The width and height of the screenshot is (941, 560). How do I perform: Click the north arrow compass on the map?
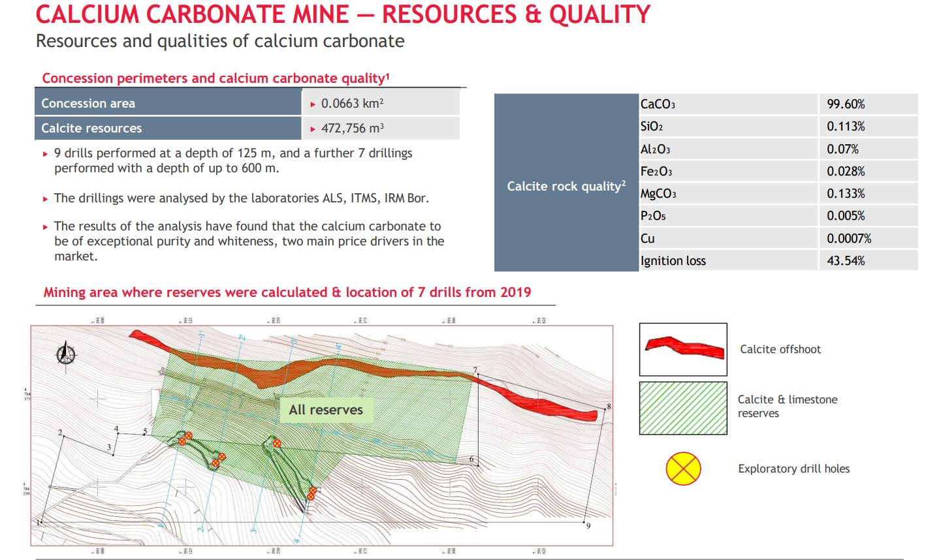tap(66, 354)
